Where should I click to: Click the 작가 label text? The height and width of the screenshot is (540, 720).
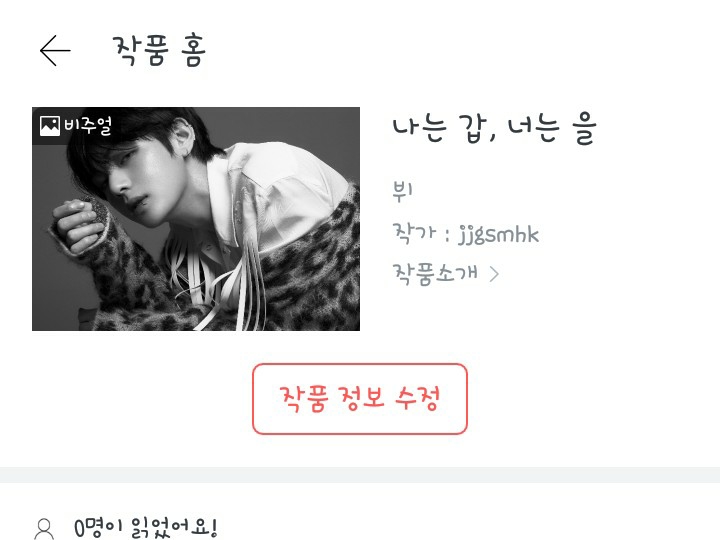[x=413, y=233]
